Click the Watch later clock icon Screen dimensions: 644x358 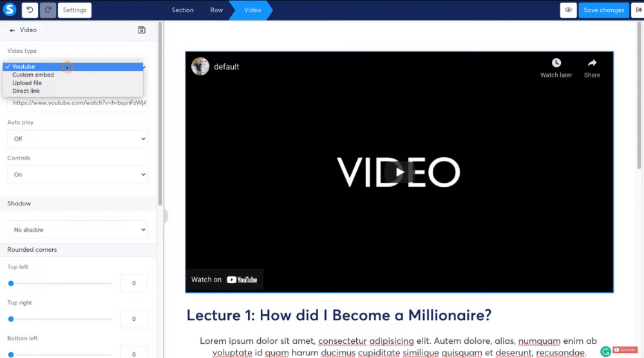(x=556, y=63)
